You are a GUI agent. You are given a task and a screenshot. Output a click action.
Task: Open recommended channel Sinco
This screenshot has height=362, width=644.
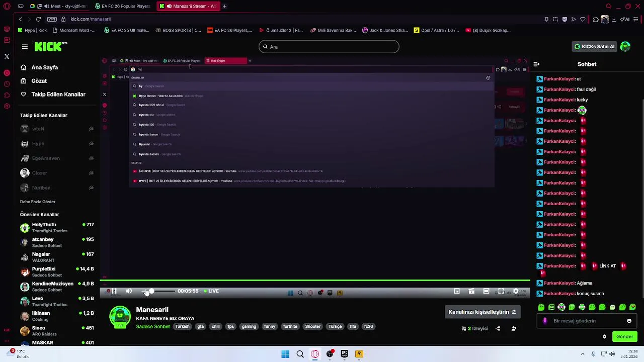click(x=57, y=331)
